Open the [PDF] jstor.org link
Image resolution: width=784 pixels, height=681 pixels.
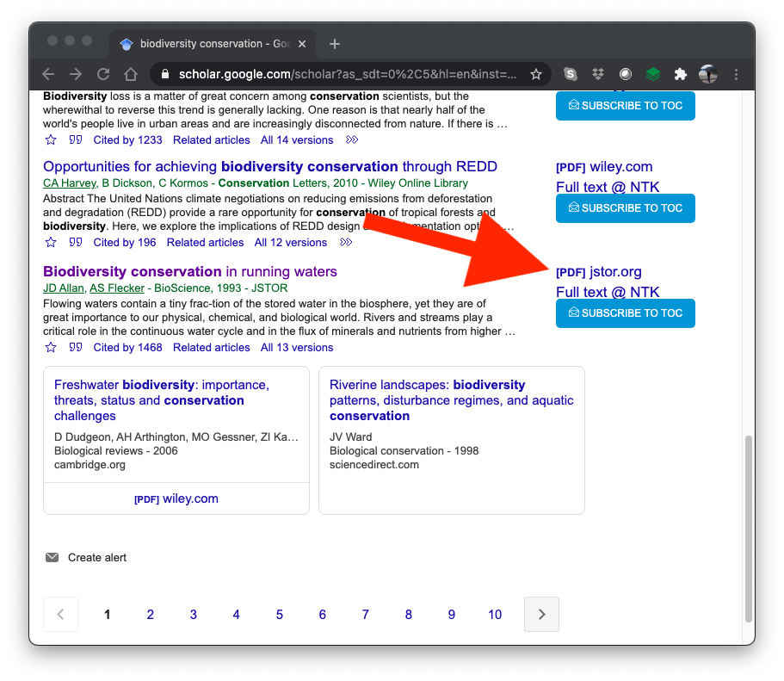click(x=598, y=272)
